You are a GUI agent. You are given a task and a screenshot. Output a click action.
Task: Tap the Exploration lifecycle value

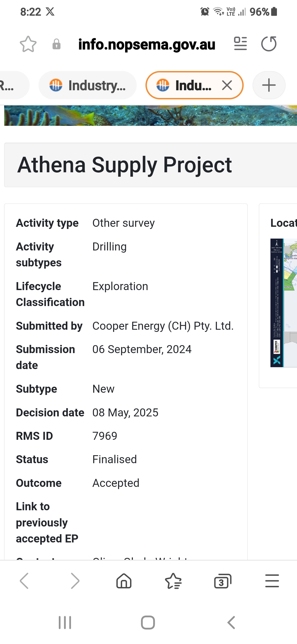120,286
